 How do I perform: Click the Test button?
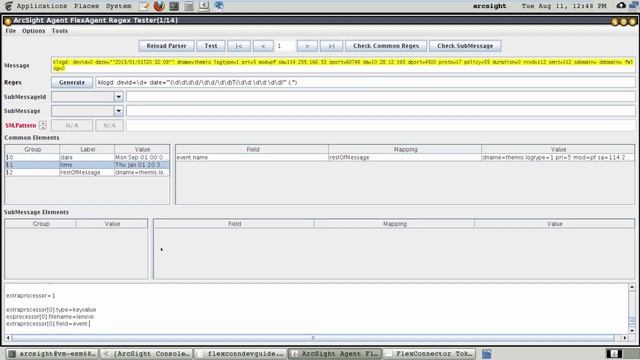point(211,46)
